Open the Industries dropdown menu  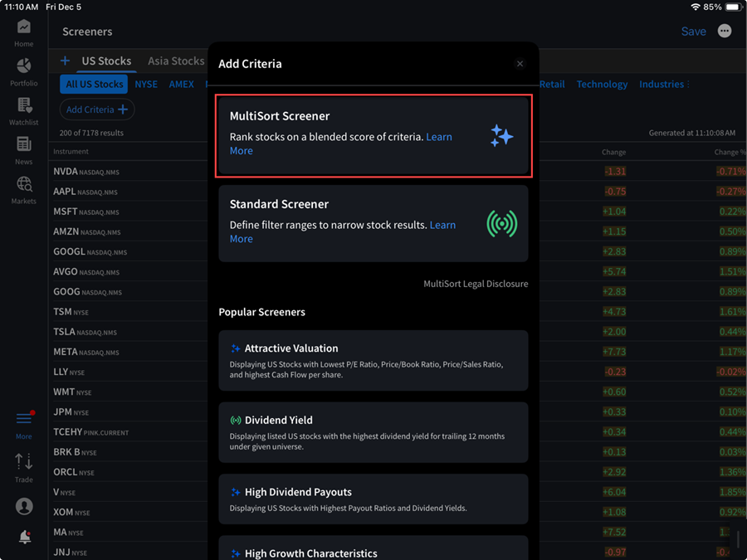point(663,84)
